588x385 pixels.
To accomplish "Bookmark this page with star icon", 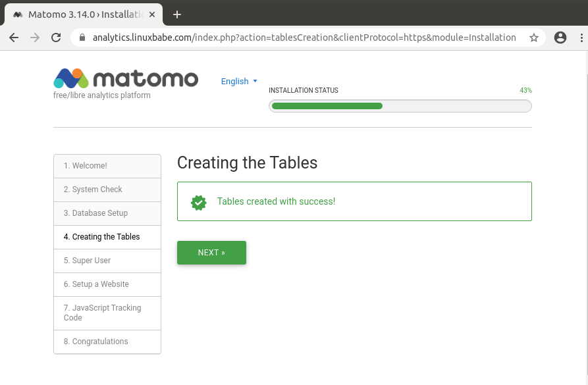I will tap(533, 38).
